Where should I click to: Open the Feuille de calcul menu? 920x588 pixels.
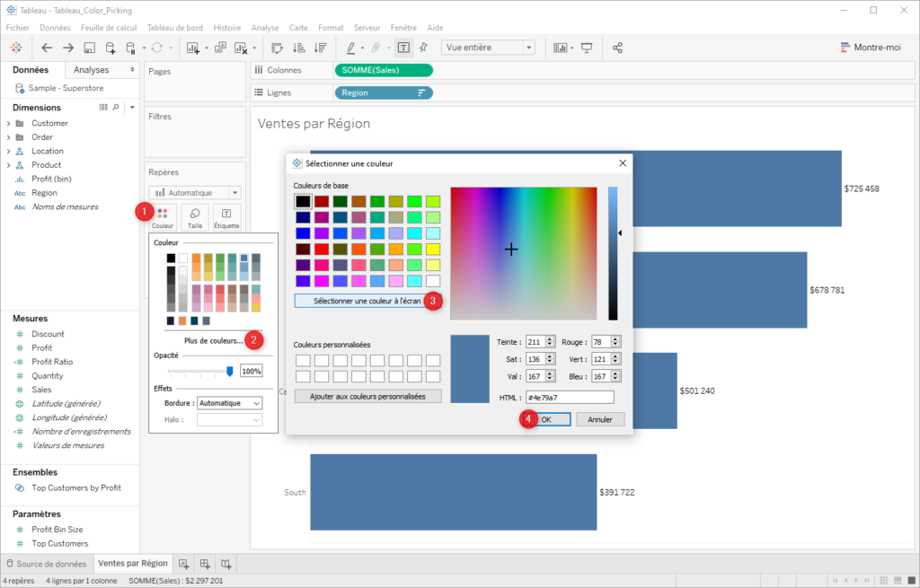point(109,28)
